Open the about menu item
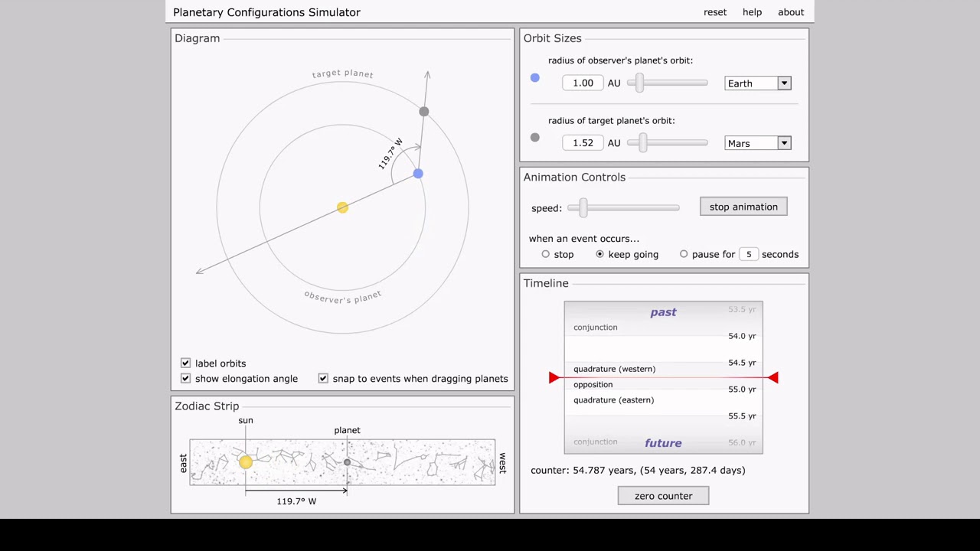This screenshot has width=980, height=551. click(791, 12)
